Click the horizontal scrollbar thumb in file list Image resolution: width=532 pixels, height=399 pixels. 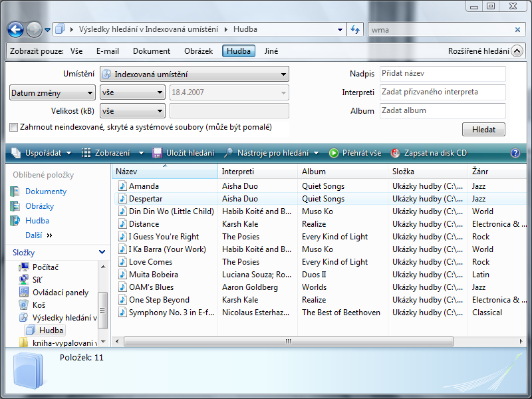coord(289,341)
